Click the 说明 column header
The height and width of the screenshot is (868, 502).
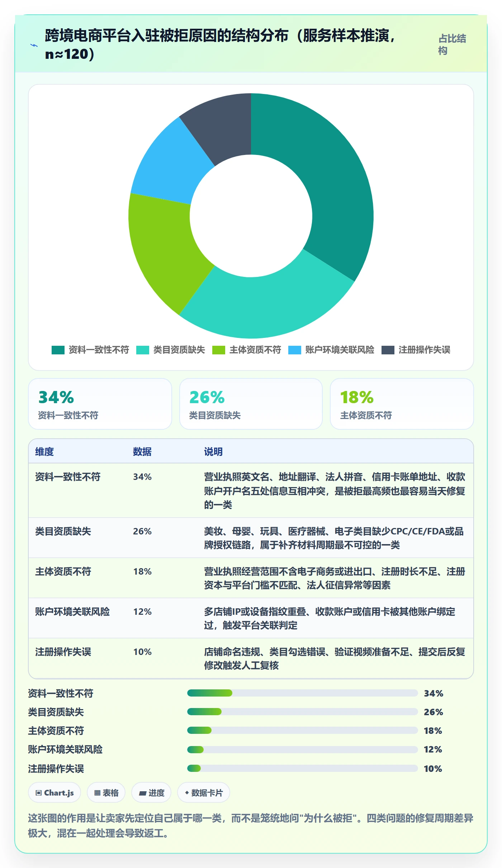(213, 452)
